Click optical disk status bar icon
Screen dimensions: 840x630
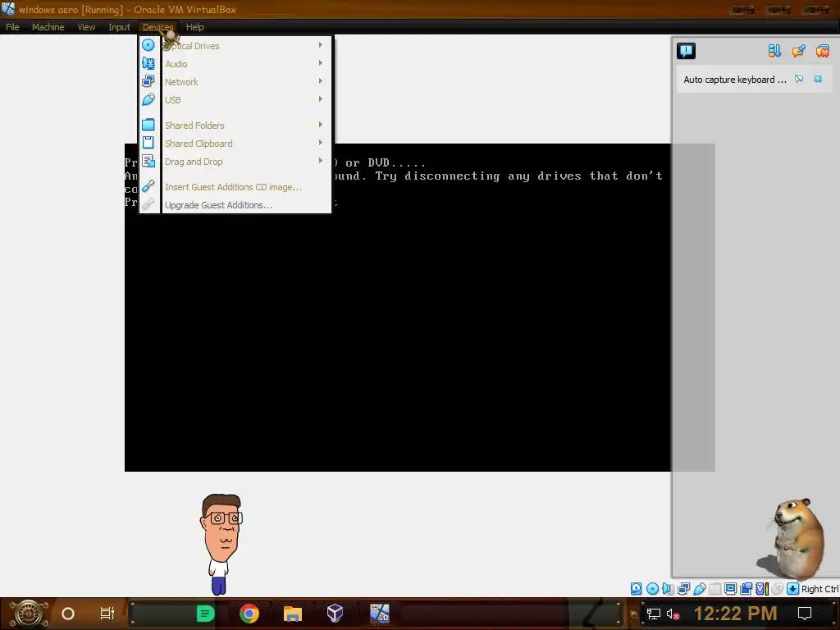652,589
